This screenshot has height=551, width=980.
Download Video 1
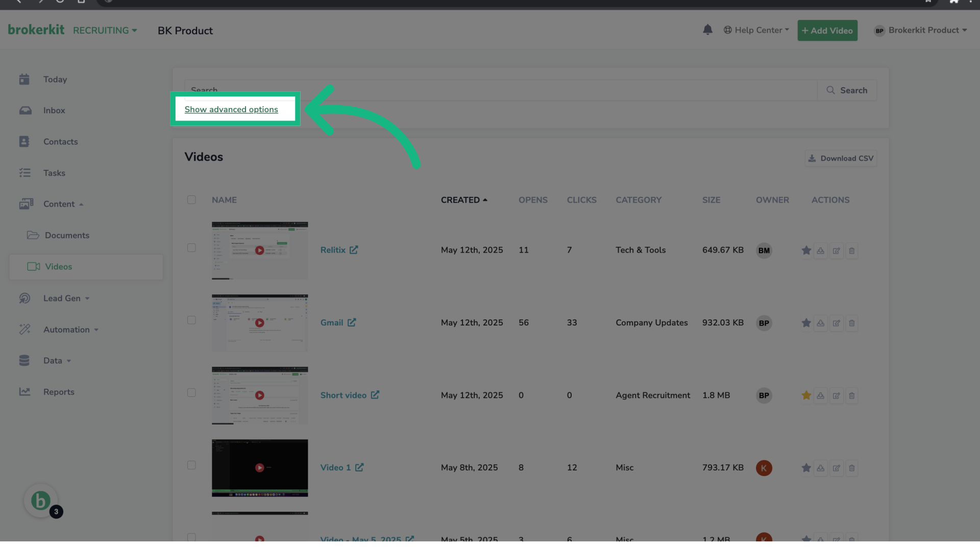pos(821,468)
